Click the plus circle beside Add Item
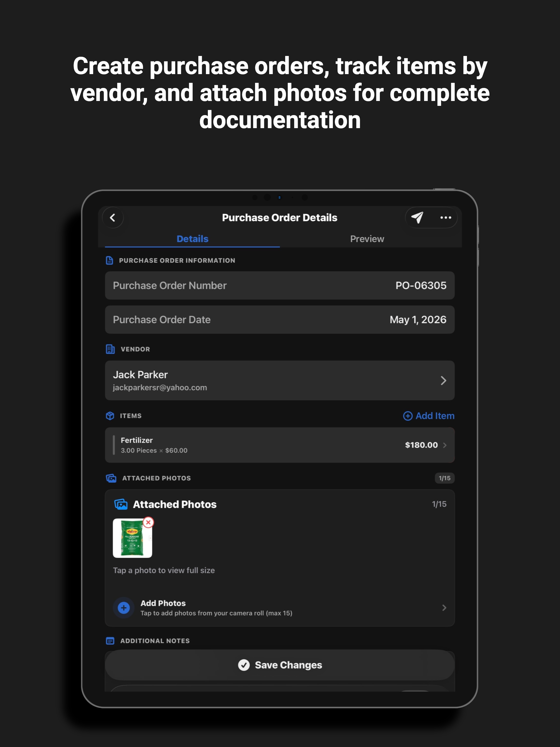Viewport: 560px width, 747px height. point(408,416)
